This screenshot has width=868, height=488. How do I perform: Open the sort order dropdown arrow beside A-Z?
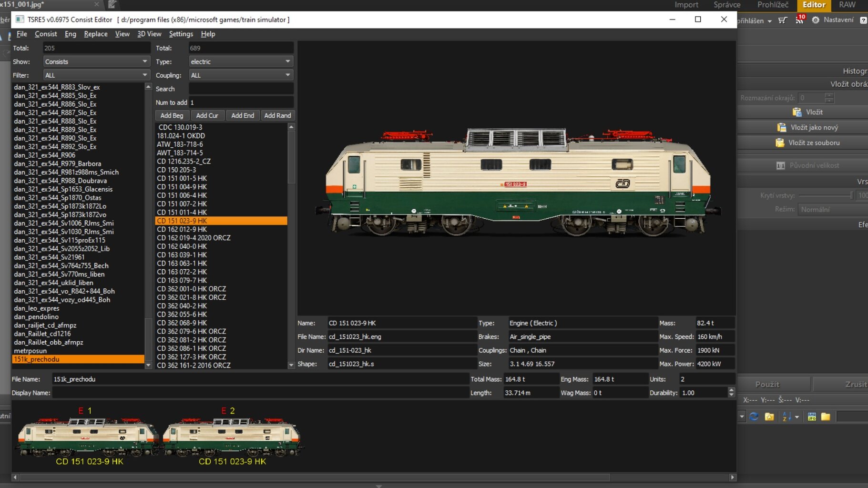[x=797, y=417]
